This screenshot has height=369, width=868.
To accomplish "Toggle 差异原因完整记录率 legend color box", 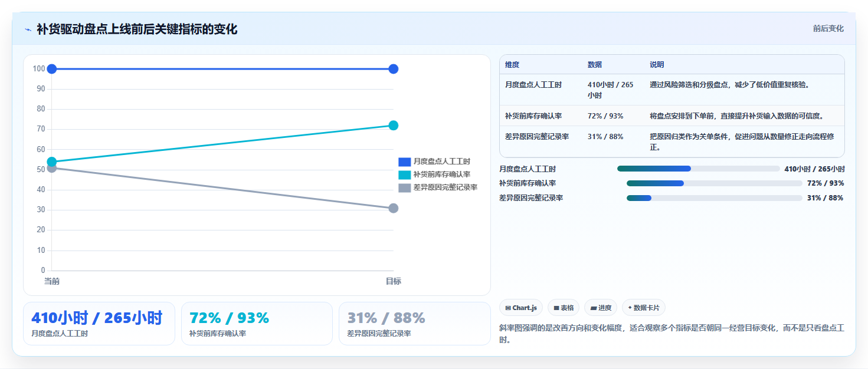I will tap(404, 187).
